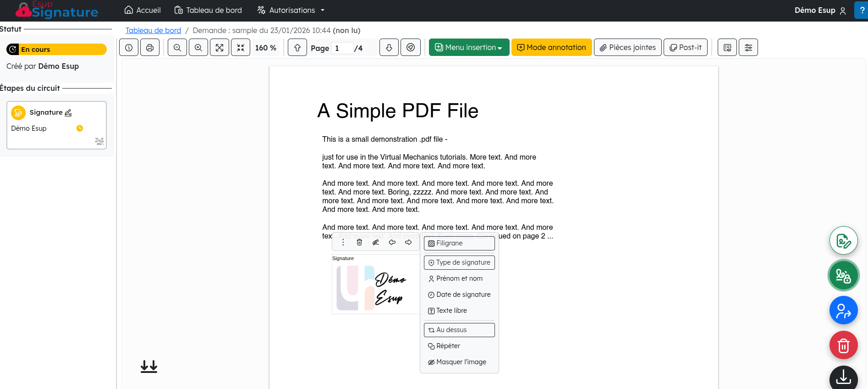Zoom out with the magnifier minus icon
The width and height of the screenshot is (868, 389).
(177, 48)
